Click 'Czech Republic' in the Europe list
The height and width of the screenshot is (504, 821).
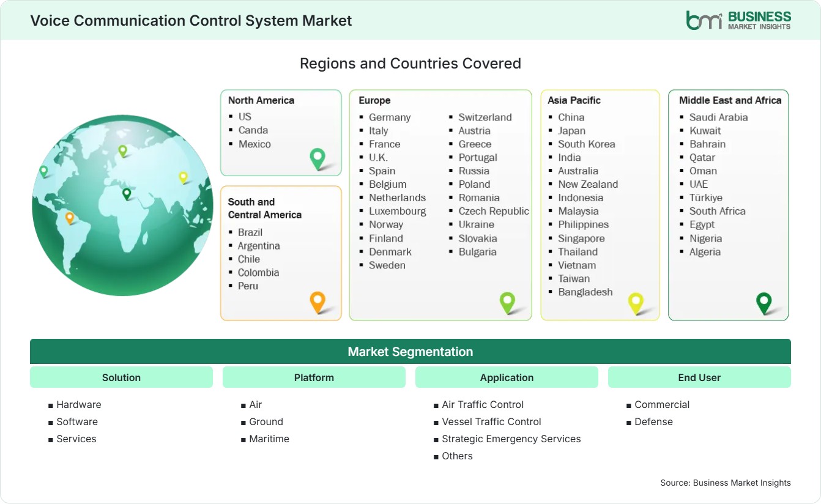click(x=494, y=211)
